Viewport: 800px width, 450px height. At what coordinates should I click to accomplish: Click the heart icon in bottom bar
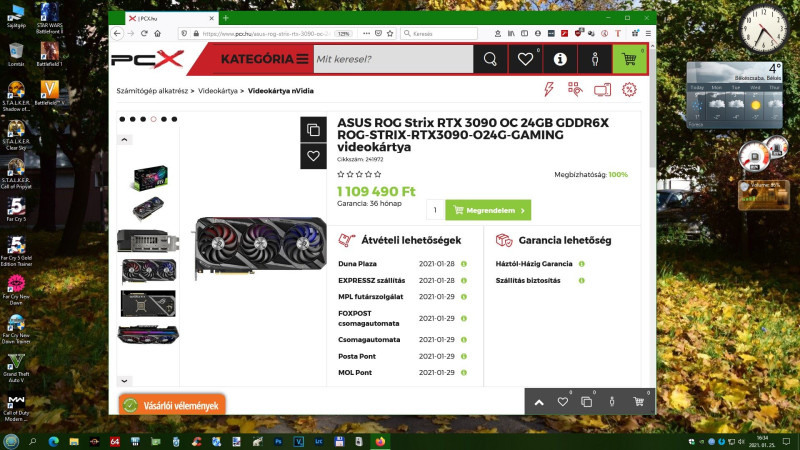click(x=563, y=402)
